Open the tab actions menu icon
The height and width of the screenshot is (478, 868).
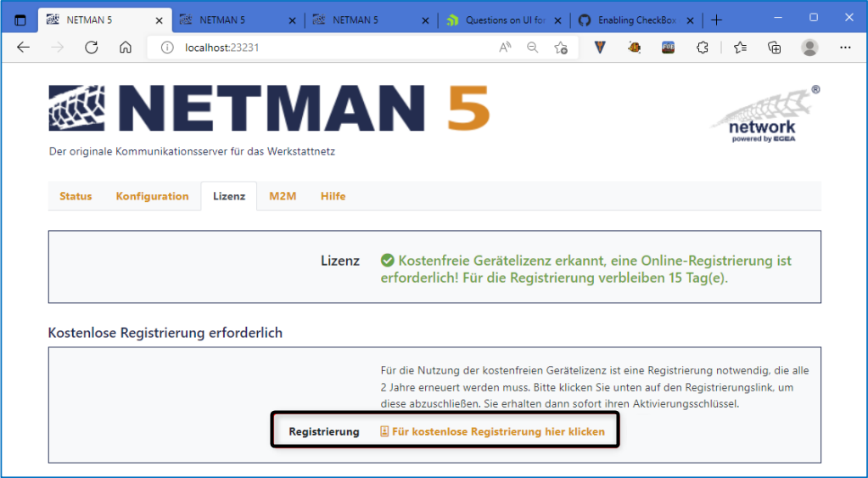pos(20,20)
